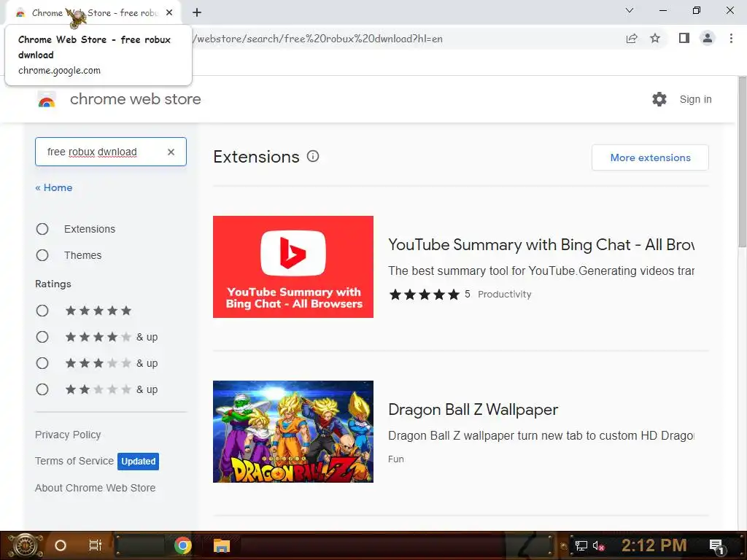This screenshot has width=747, height=560.
Task: Open the tab search chevron
Action: click(x=630, y=10)
